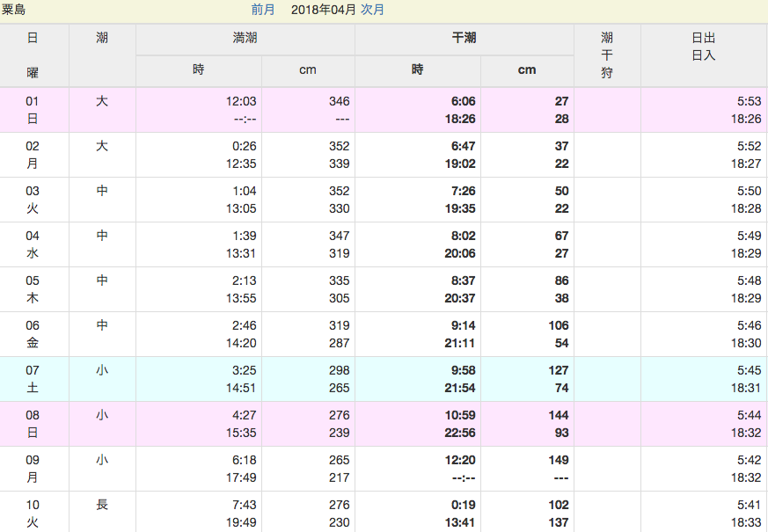Click the 時 subheader under 満潮

point(199,70)
